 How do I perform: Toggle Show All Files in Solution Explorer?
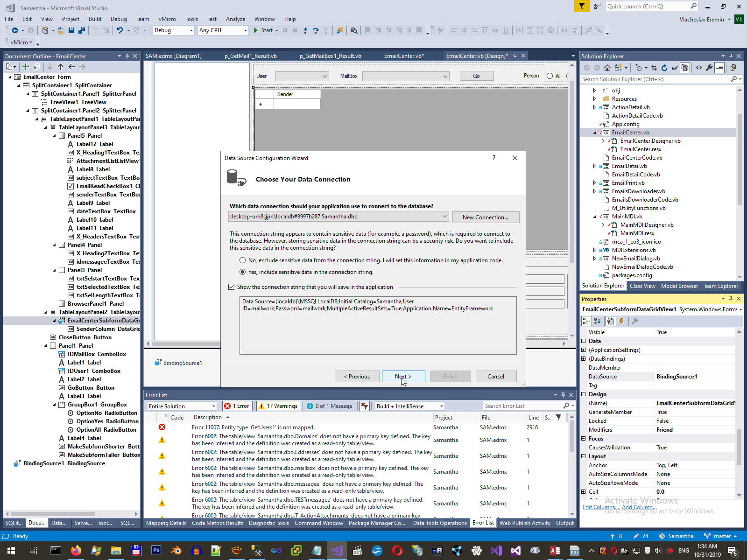pyautogui.click(x=685, y=68)
